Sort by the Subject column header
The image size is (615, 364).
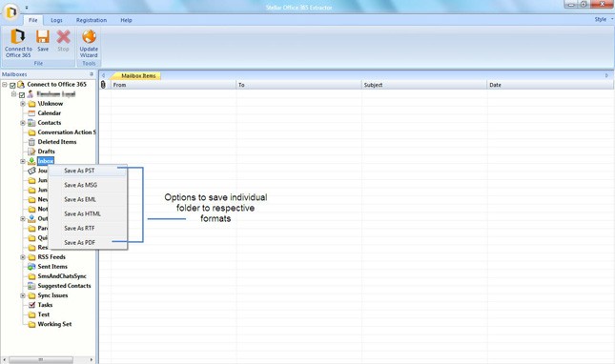[x=424, y=85]
